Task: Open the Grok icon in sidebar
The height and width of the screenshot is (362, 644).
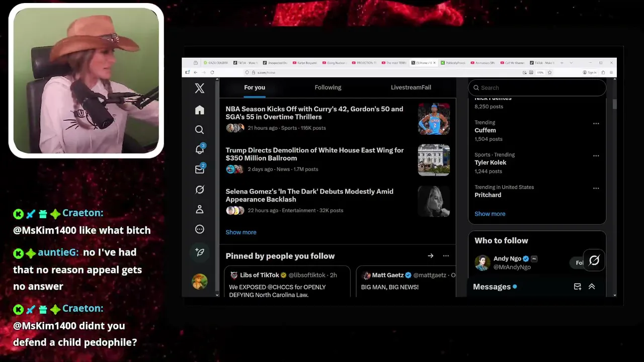Action: click(200, 190)
